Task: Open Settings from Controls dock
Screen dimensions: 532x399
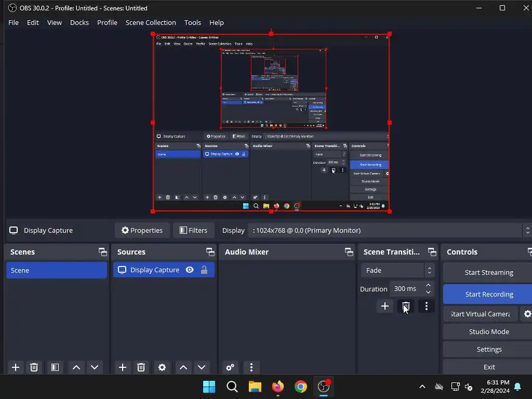Action: [488, 349]
